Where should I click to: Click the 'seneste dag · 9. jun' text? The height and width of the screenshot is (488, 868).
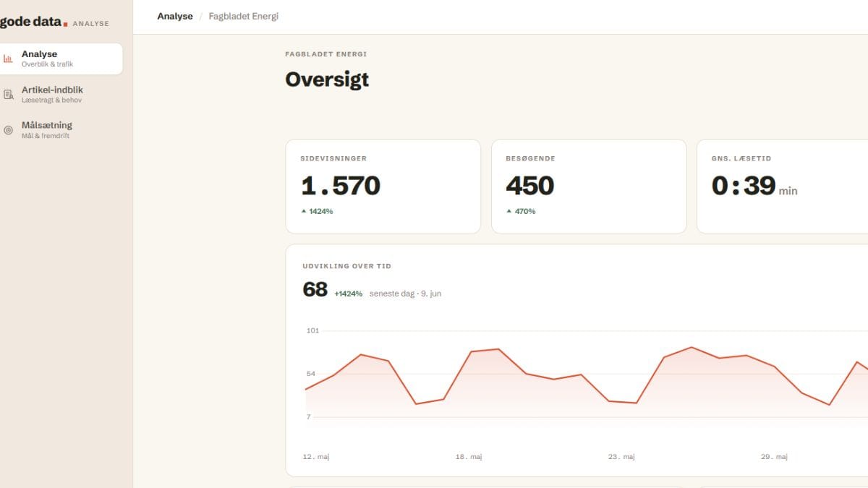pyautogui.click(x=405, y=294)
